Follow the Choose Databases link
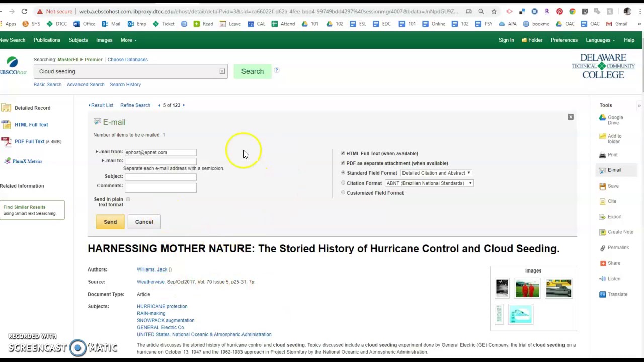 pos(128,60)
